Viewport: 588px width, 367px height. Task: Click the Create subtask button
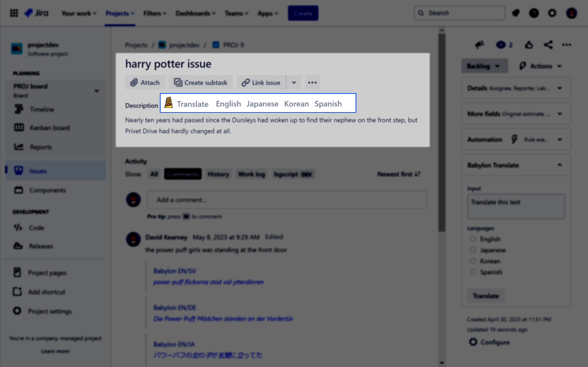(201, 83)
